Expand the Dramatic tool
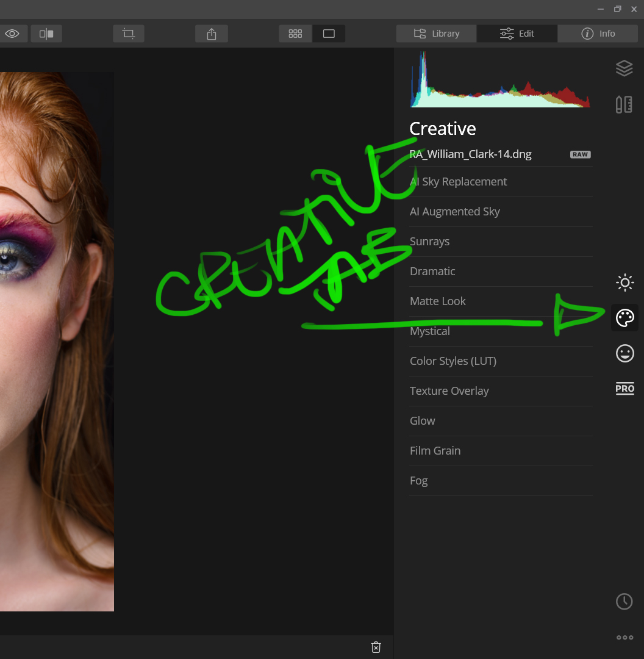 [501, 271]
